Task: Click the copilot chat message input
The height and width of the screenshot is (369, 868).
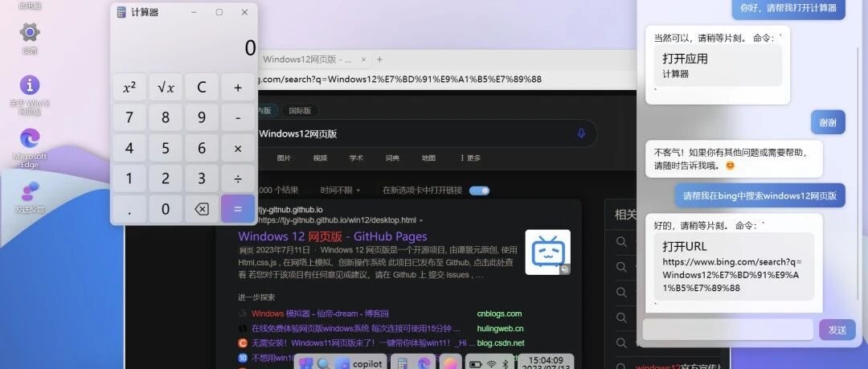Action: pyautogui.click(x=728, y=329)
